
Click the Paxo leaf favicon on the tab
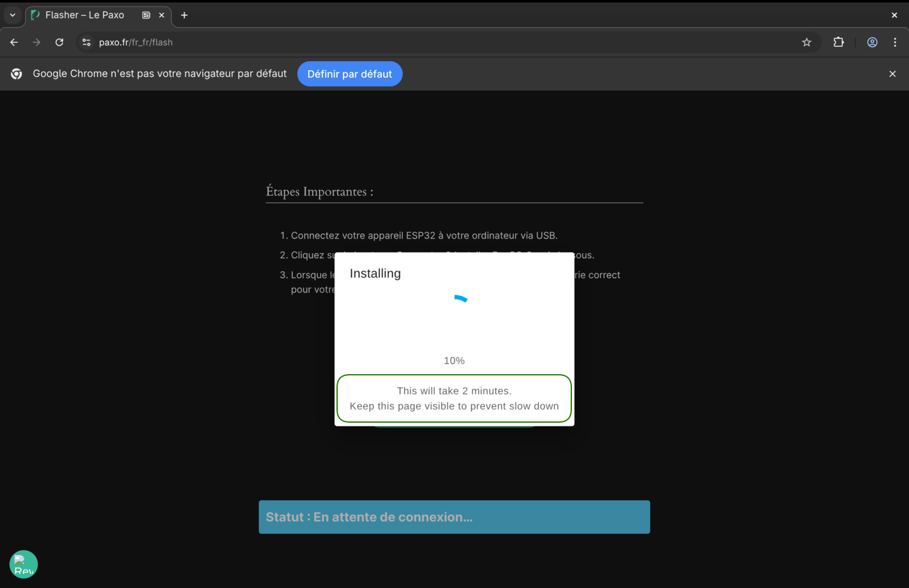pos(35,15)
